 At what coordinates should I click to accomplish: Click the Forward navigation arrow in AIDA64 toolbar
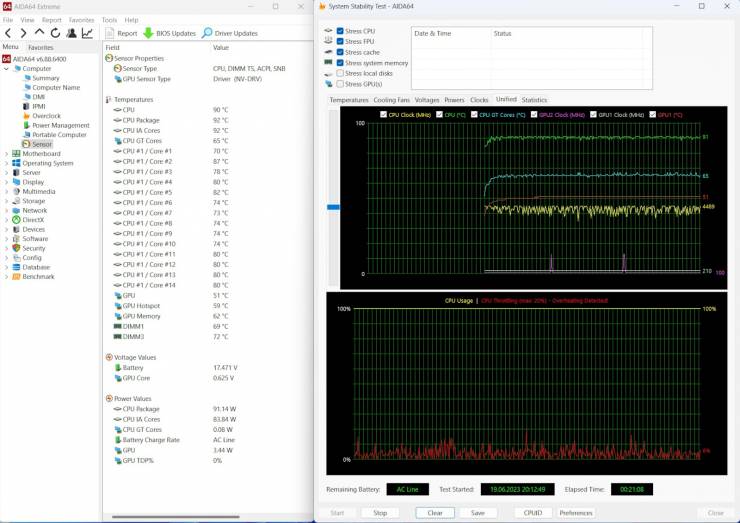[23, 33]
